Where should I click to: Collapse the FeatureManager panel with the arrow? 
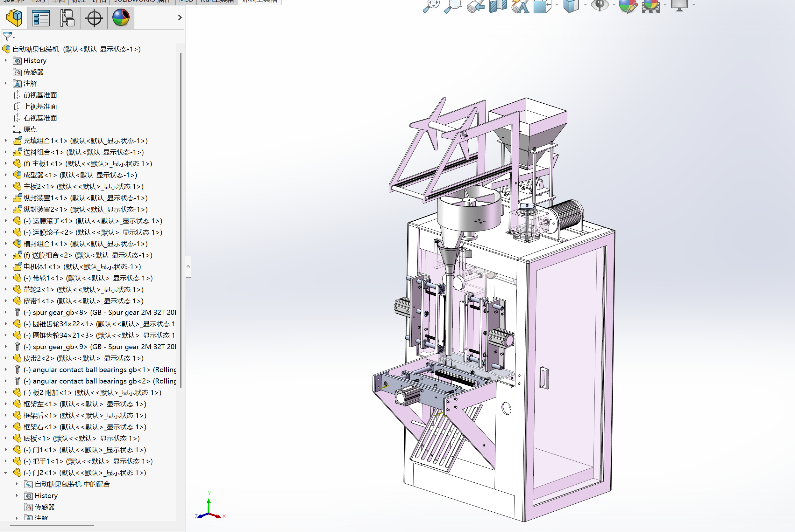tap(180, 17)
